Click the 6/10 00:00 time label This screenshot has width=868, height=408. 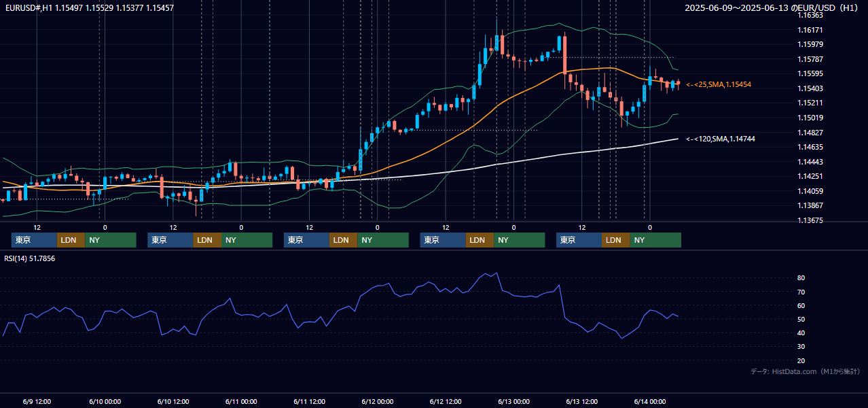click(x=105, y=401)
